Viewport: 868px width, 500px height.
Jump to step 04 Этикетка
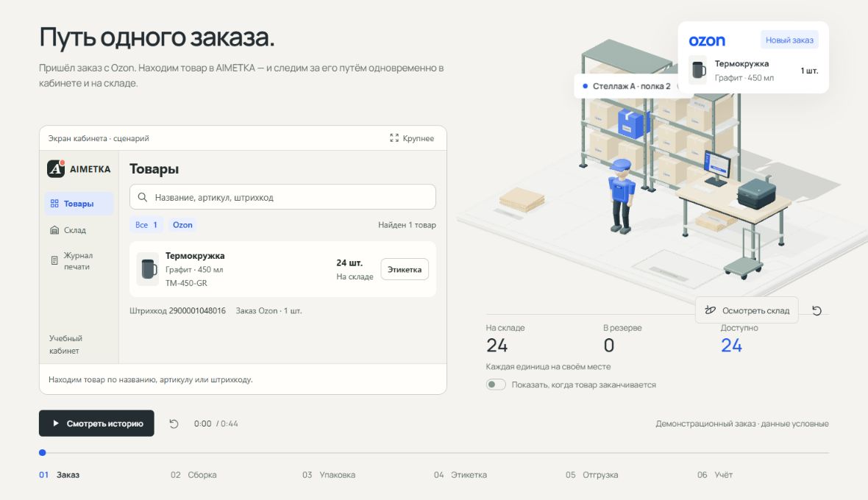click(x=460, y=474)
